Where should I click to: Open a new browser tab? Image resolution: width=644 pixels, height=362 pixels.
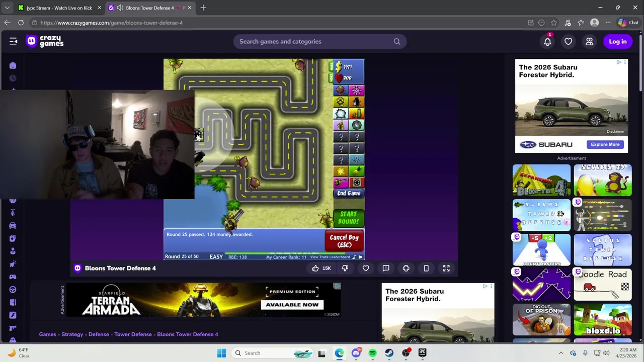pyautogui.click(x=203, y=8)
